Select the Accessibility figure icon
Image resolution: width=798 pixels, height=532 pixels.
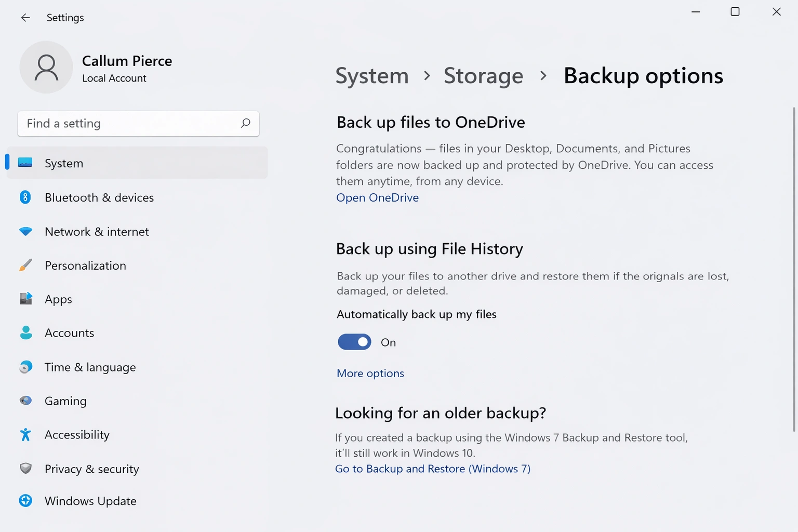pos(25,434)
